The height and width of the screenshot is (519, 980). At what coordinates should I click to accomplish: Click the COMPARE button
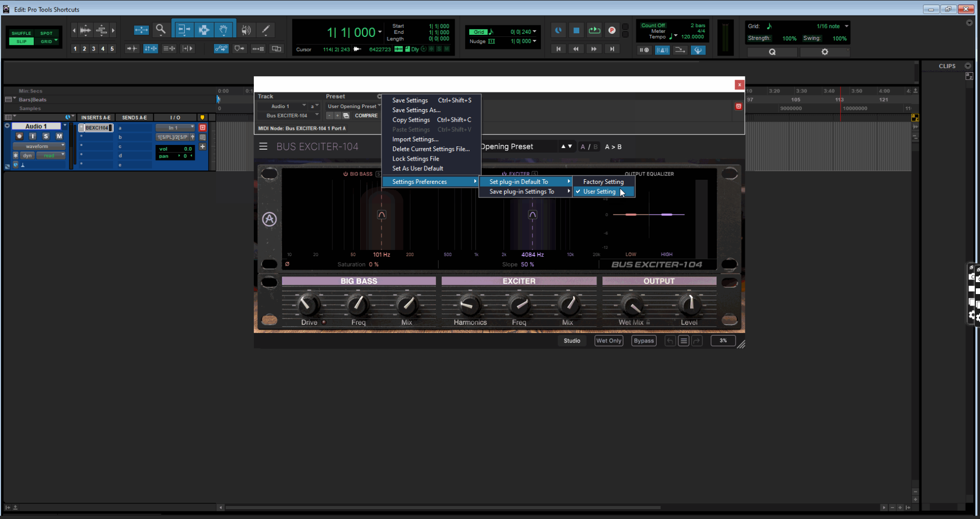366,115
